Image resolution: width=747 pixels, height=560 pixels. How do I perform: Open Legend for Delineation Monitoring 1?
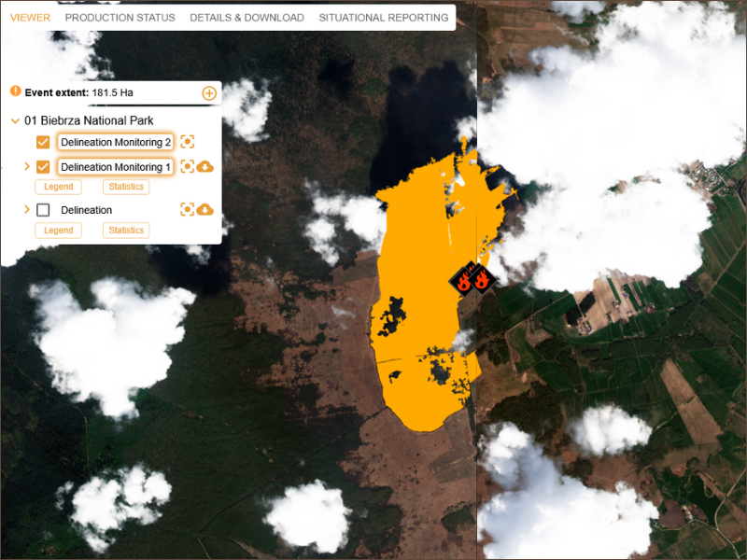58,187
